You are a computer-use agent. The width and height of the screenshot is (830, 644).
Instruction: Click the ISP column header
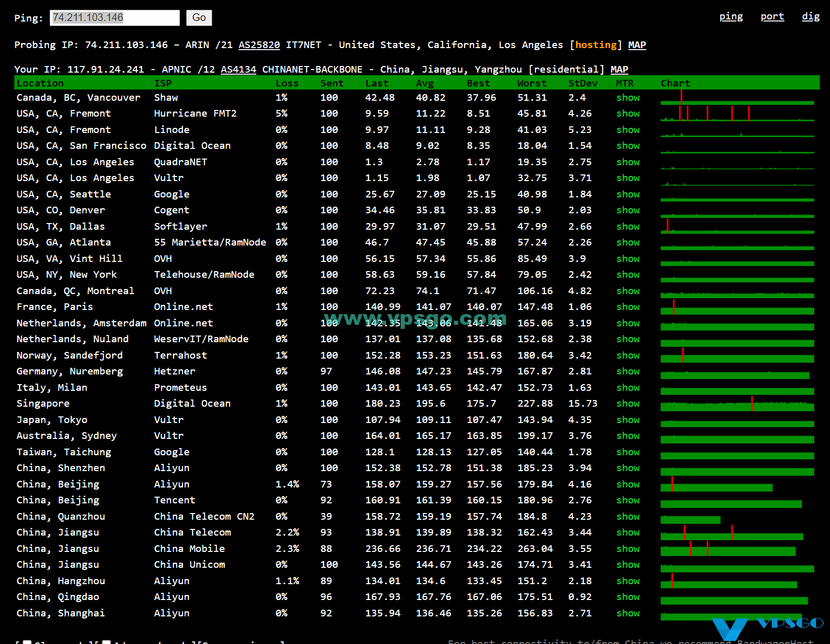point(163,83)
